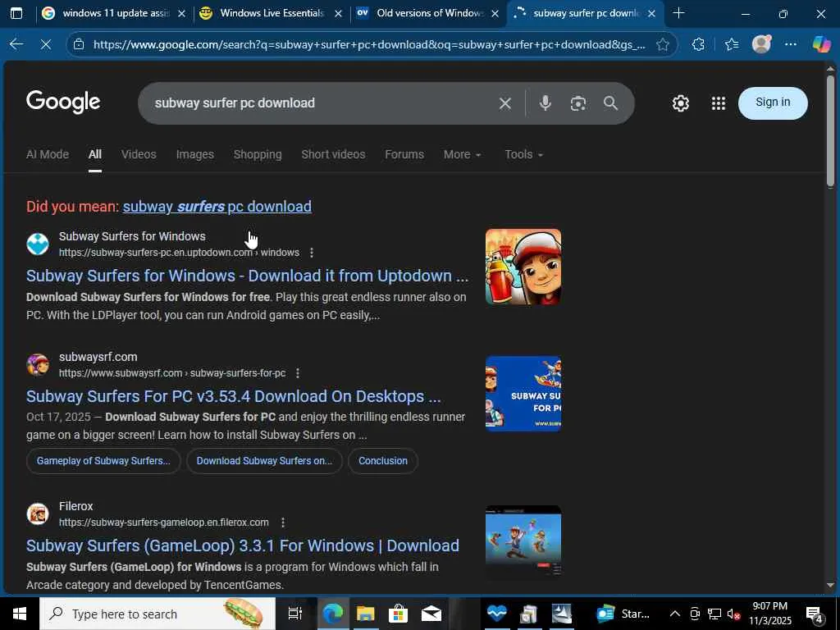Open the volume control in tray
The image size is (840, 630).
click(x=733, y=614)
